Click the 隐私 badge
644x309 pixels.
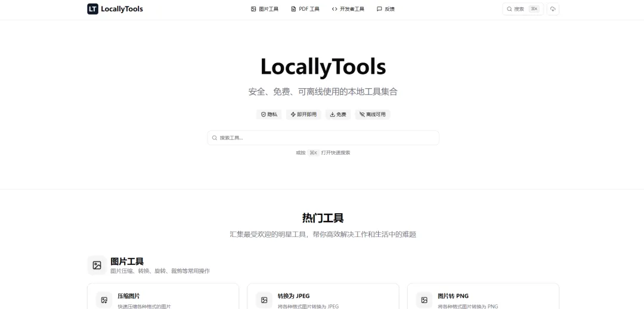click(269, 114)
